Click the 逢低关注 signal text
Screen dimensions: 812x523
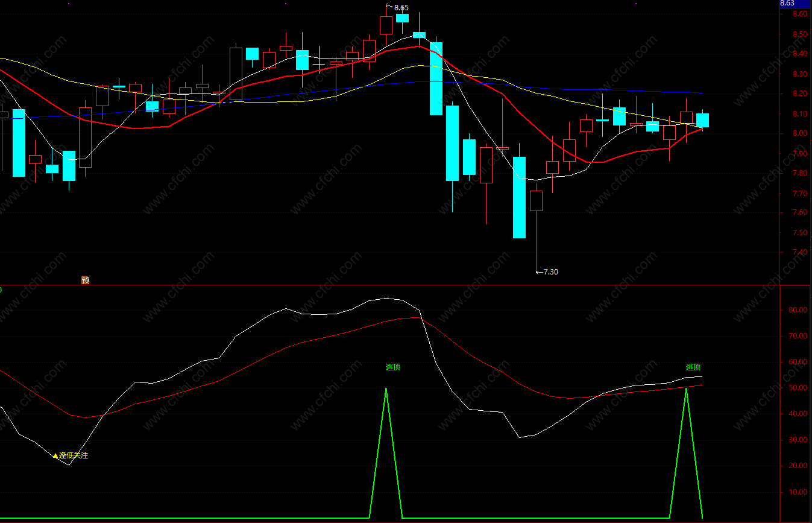coord(74,455)
